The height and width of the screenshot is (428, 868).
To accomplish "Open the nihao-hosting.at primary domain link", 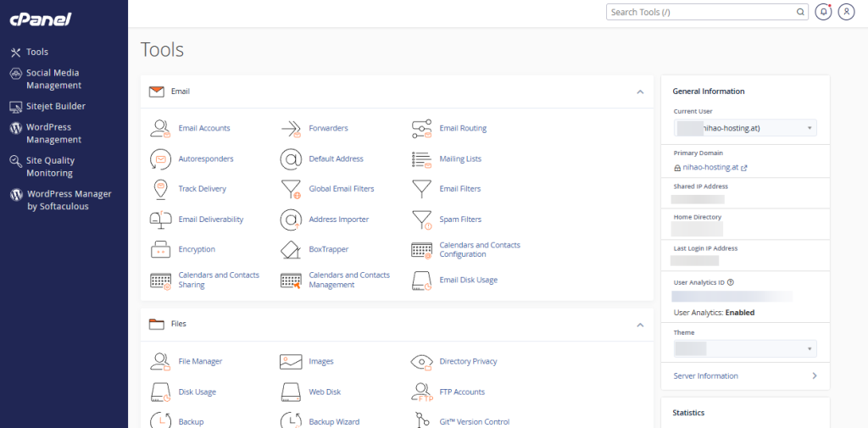I will (x=710, y=168).
